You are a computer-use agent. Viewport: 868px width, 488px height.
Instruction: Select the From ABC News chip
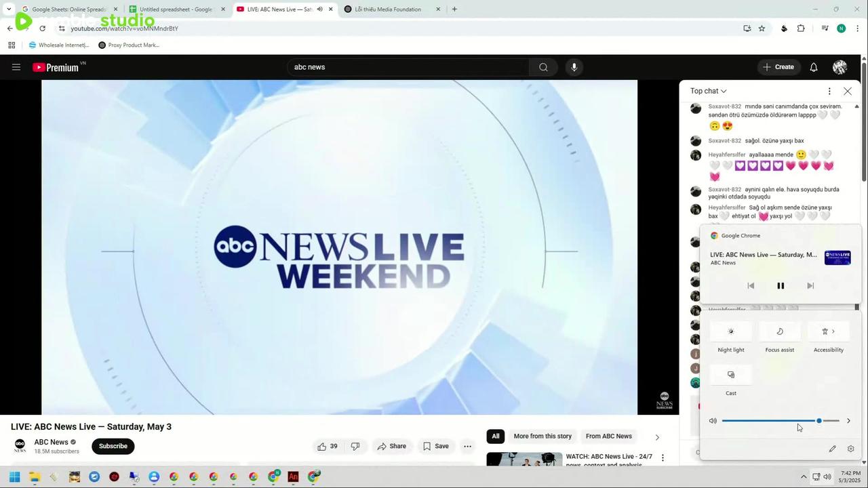[x=609, y=436]
